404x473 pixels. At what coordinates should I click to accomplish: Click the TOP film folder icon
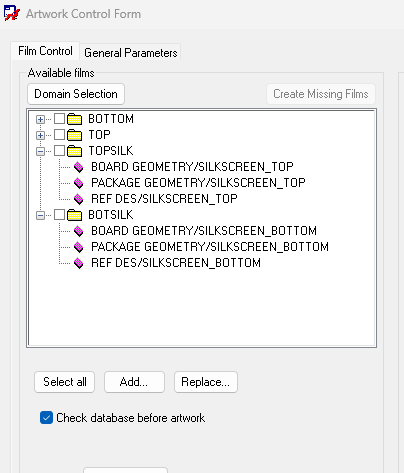click(x=74, y=135)
